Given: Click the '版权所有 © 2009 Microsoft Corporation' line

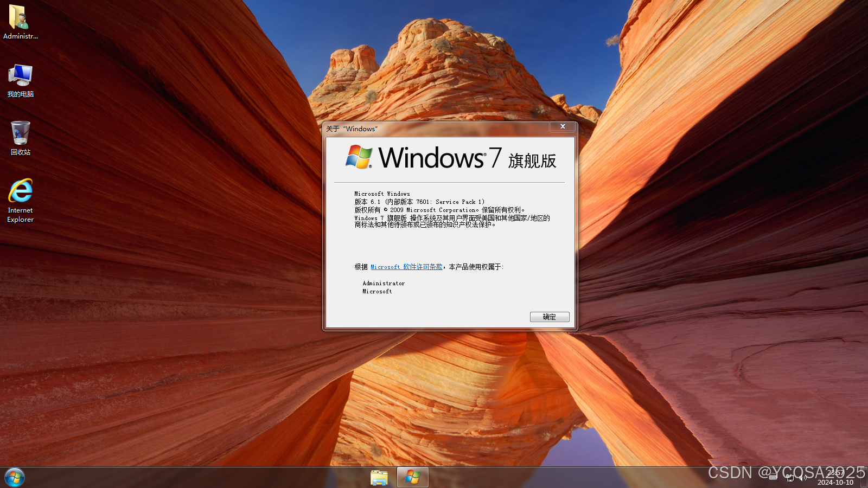Looking at the screenshot, I should click(x=439, y=210).
